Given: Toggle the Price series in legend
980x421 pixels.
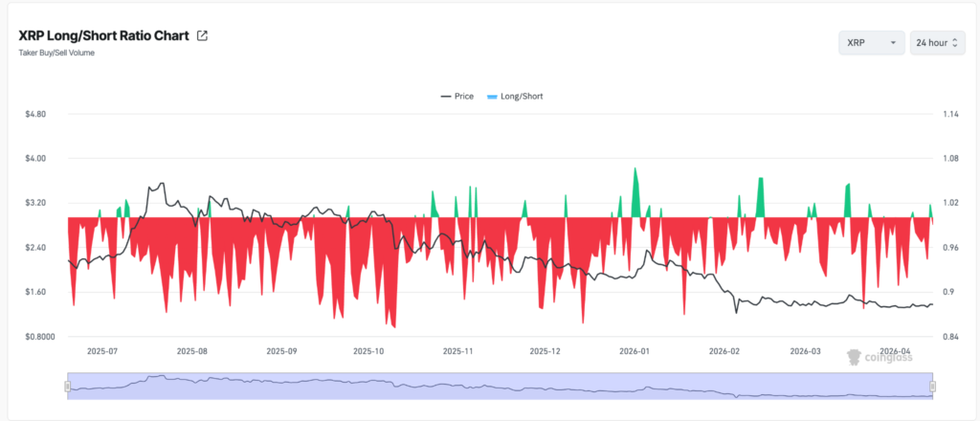Looking at the screenshot, I should click(463, 97).
